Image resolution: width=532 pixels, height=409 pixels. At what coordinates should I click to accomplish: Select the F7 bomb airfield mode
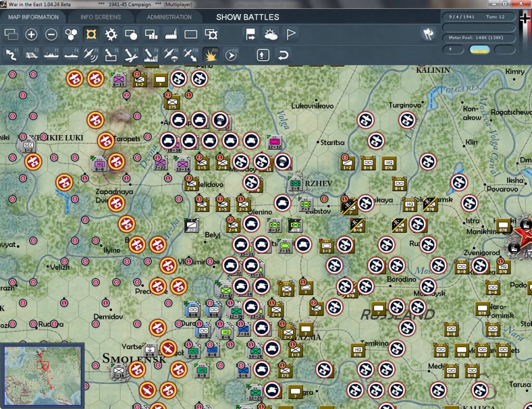[x=131, y=55]
